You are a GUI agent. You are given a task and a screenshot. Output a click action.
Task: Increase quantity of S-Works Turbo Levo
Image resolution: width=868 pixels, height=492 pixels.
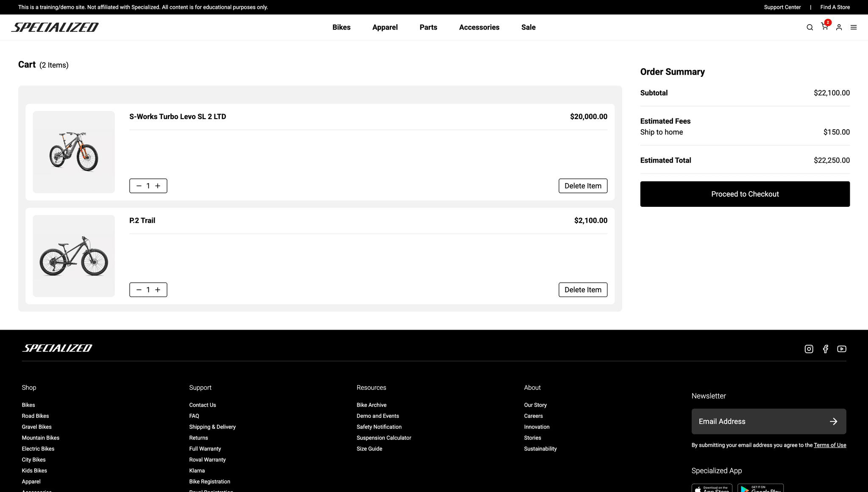pyautogui.click(x=158, y=186)
